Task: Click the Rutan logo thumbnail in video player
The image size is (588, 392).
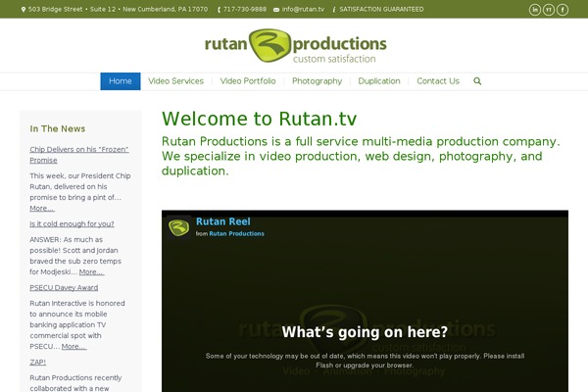Action: pyautogui.click(x=179, y=227)
